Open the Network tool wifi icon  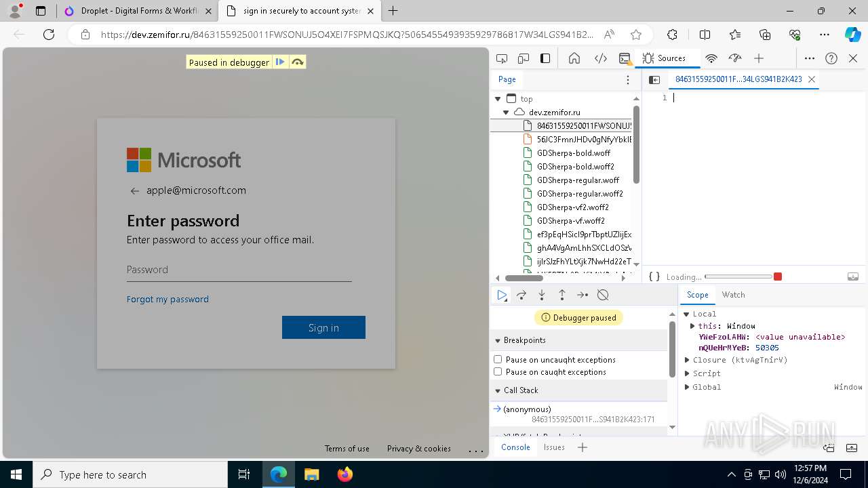[711, 58]
